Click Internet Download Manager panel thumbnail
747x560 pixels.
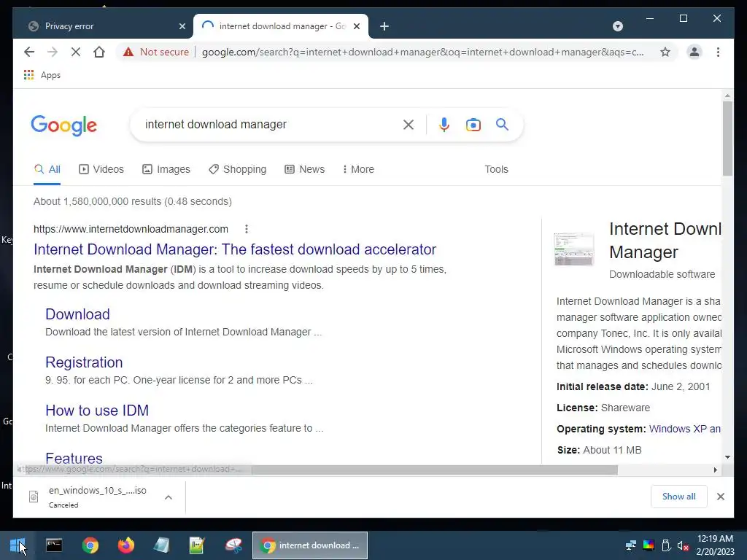(574, 249)
